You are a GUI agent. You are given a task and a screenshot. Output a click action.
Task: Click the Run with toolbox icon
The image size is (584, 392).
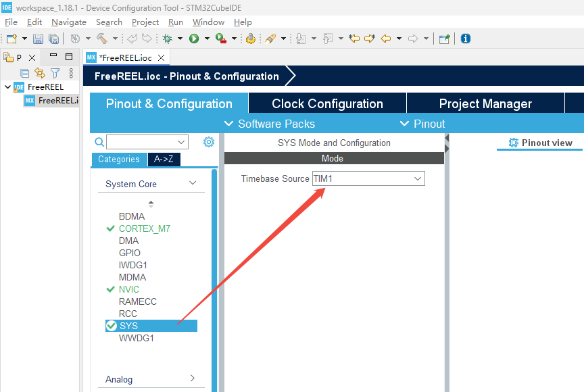[x=221, y=39]
